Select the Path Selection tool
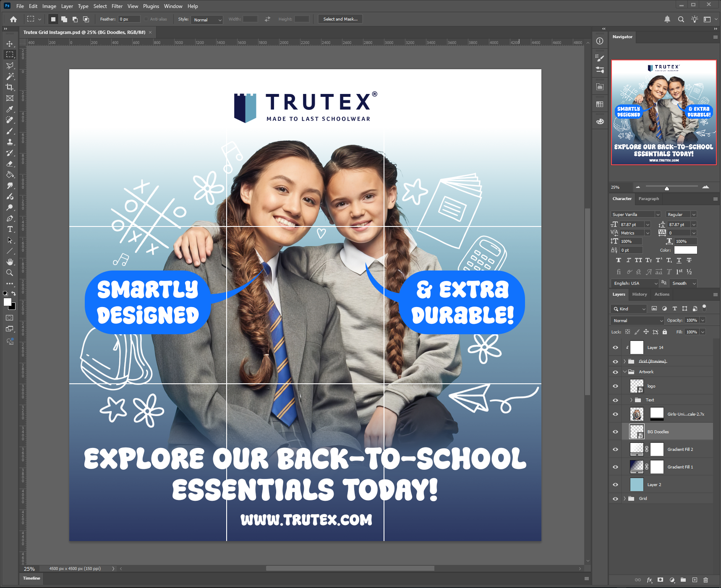721x588 pixels. (x=10, y=240)
